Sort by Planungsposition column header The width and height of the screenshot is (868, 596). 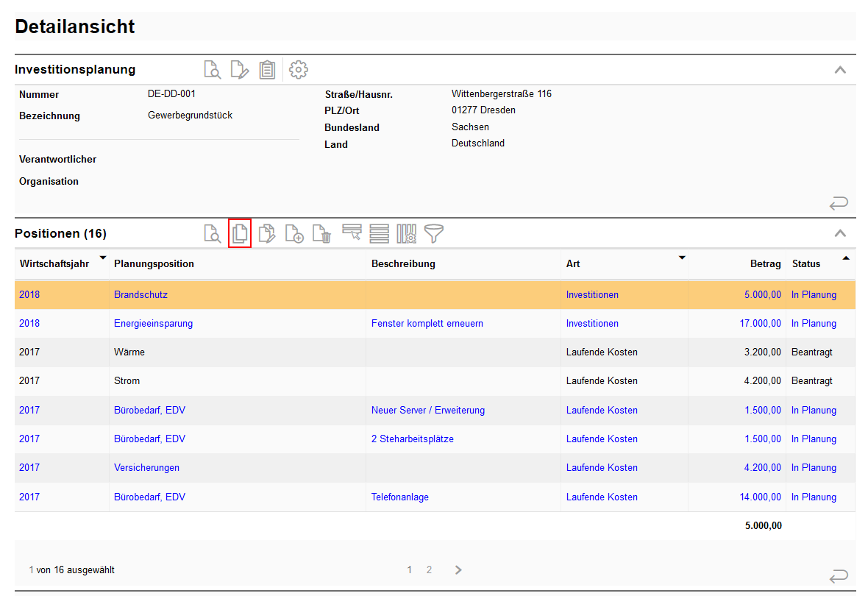point(154,263)
